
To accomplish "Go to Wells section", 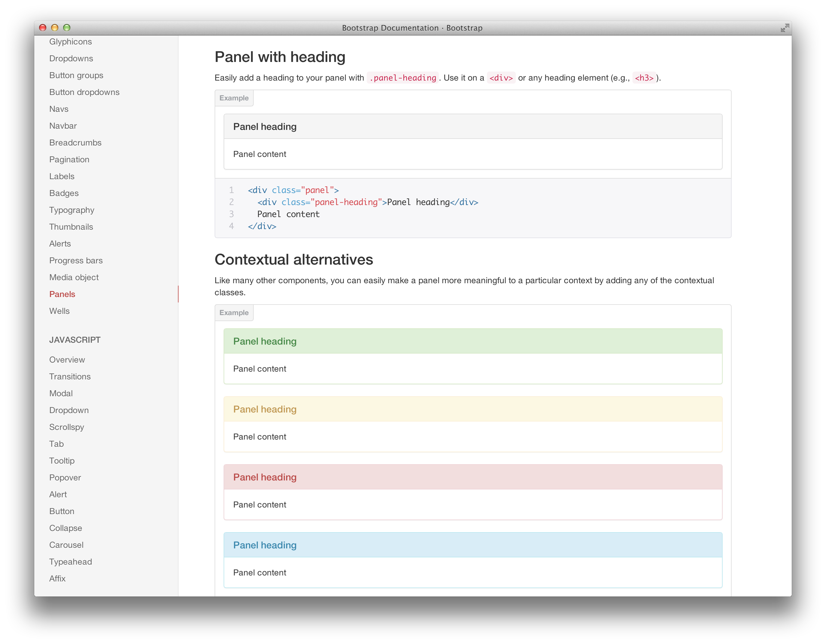I will 60,311.
